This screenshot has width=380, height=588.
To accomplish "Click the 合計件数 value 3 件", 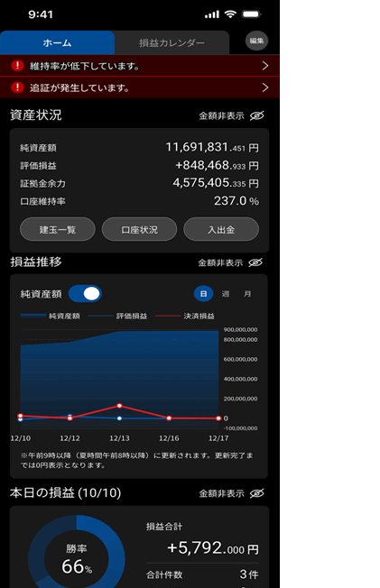I will pyautogui.click(x=249, y=574).
